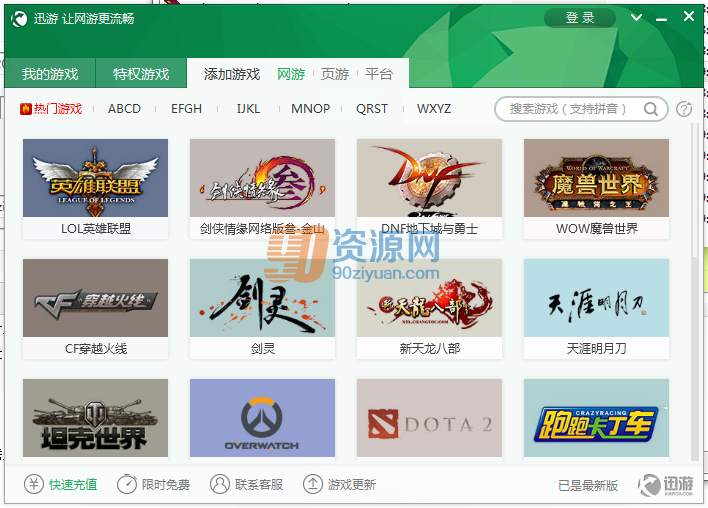Click the upload arrow update icon
This screenshot has height=508, width=708.
tap(313, 484)
